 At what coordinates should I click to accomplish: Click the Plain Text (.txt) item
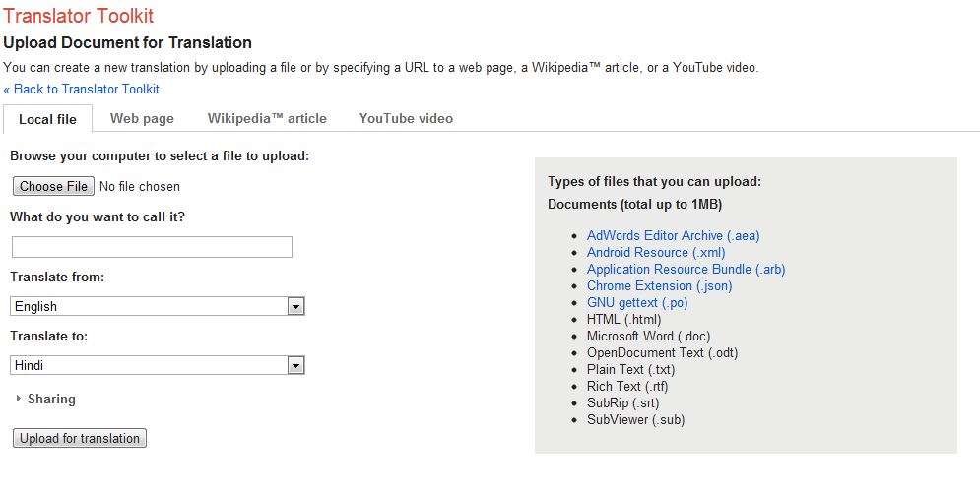pyautogui.click(x=630, y=370)
